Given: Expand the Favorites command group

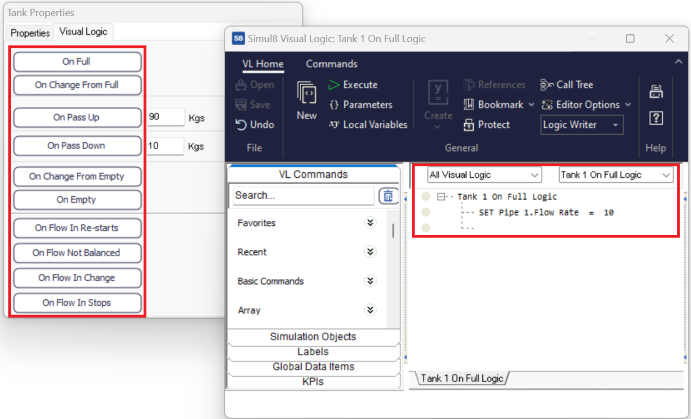Looking at the screenshot, I should pos(370,223).
